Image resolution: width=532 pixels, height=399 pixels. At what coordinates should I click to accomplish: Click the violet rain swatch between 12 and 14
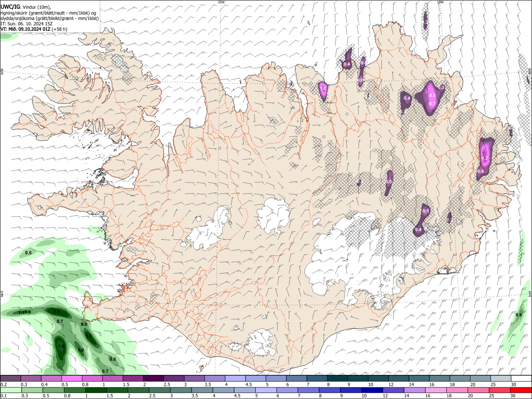coord(394,390)
